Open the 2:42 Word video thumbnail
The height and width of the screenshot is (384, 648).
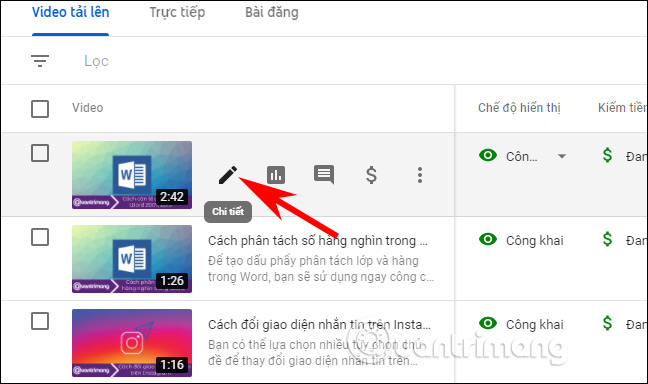pos(132,175)
